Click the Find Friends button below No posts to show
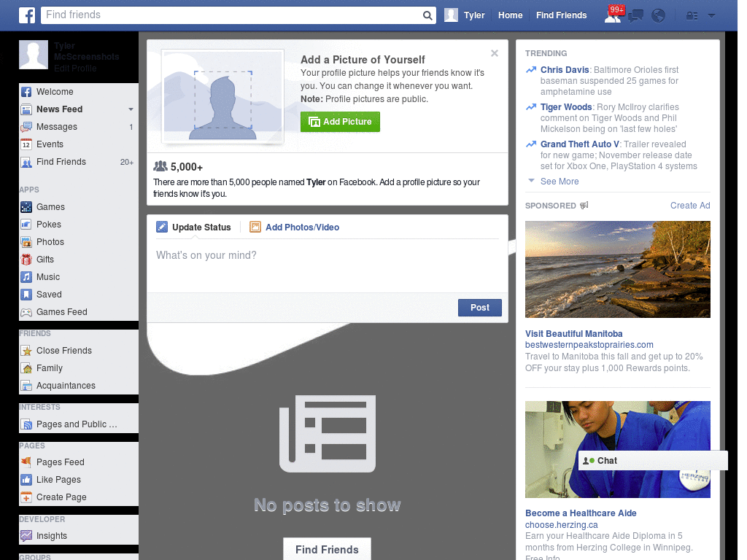 click(327, 550)
